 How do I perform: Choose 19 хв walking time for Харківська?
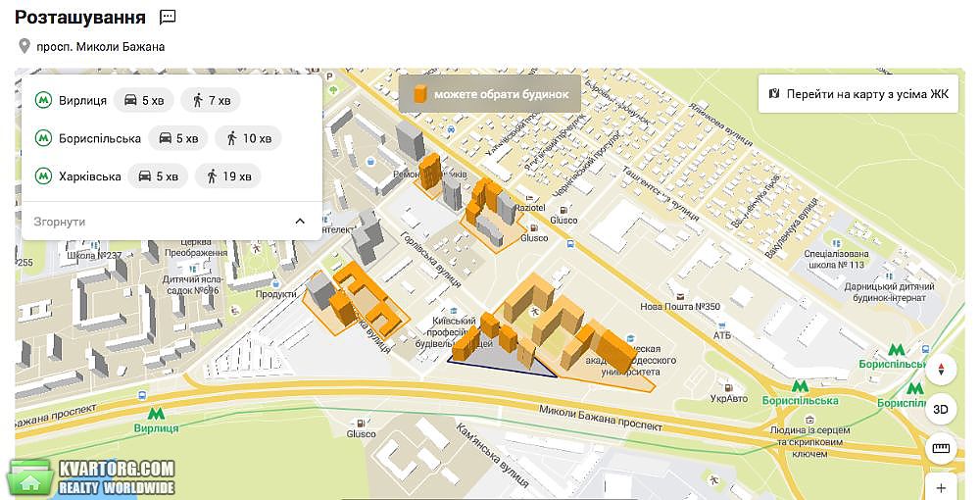click(x=228, y=176)
